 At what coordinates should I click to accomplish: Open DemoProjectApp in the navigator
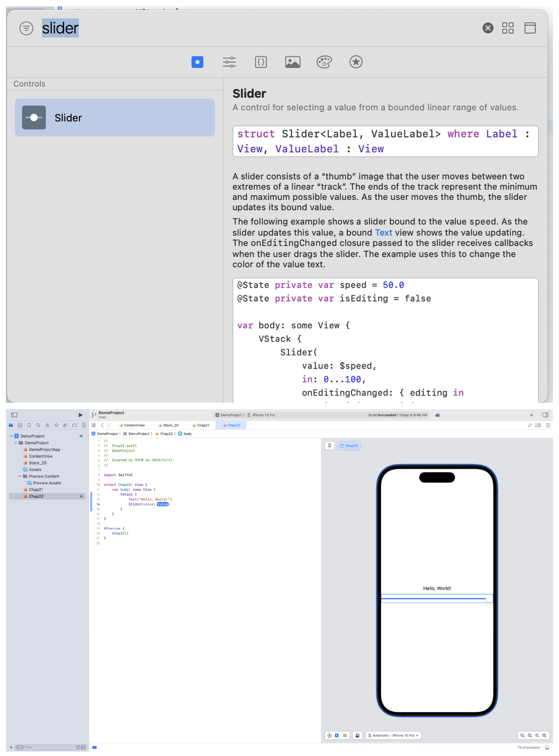click(44, 450)
